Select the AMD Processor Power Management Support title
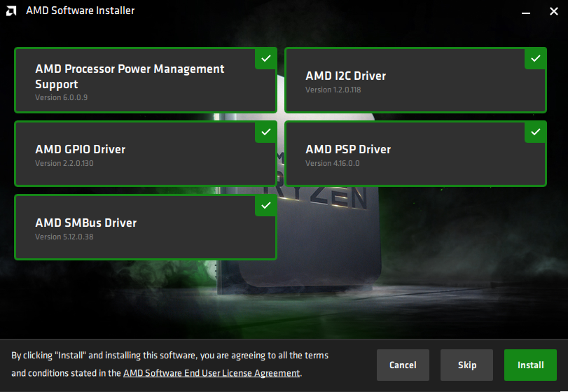 [130, 76]
